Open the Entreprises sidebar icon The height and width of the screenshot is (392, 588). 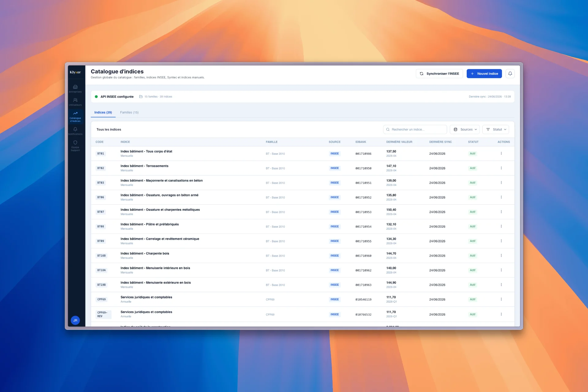point(75,89)
